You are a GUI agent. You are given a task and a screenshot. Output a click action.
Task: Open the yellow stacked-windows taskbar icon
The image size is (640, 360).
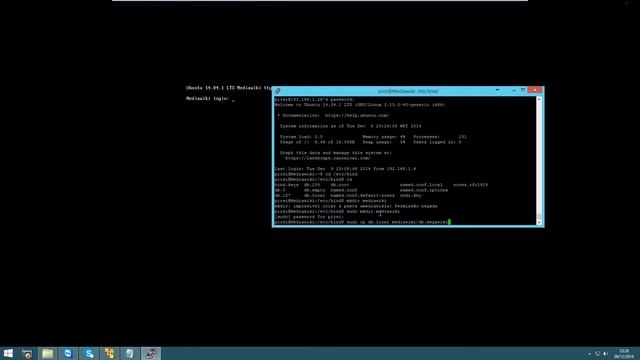[x=109, y=353]
